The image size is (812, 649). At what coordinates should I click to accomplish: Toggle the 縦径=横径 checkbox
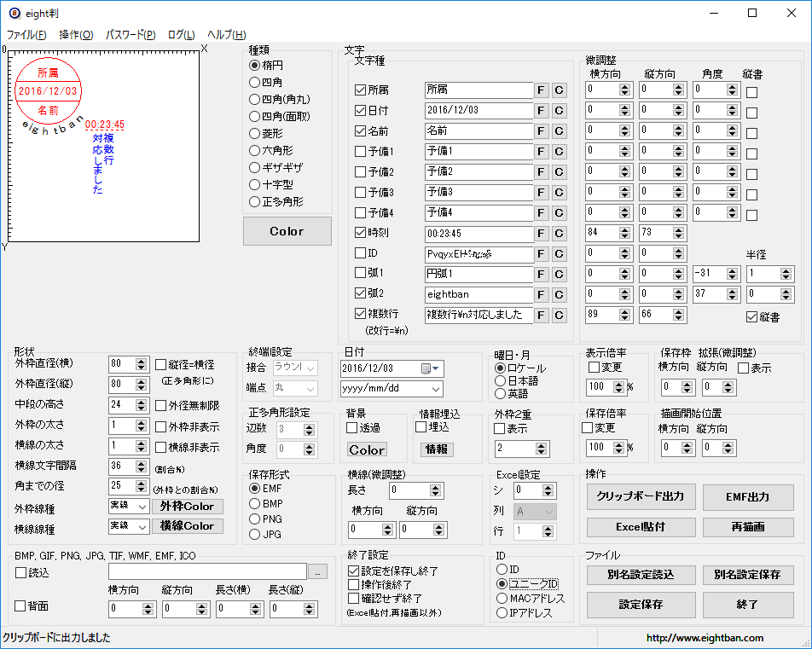(x=161, y=365)
